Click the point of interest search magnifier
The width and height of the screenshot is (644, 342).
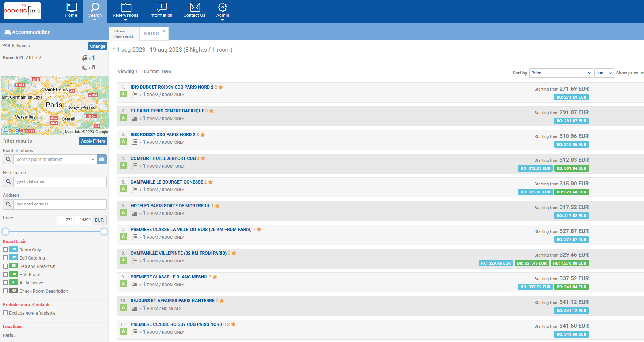pyautogui.click(x=8, y=159)
